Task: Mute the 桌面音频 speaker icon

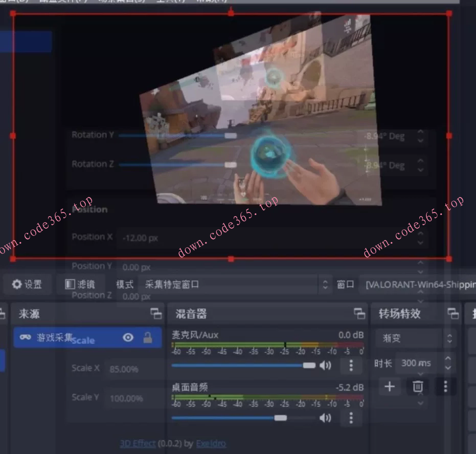Action: point(325,418)
